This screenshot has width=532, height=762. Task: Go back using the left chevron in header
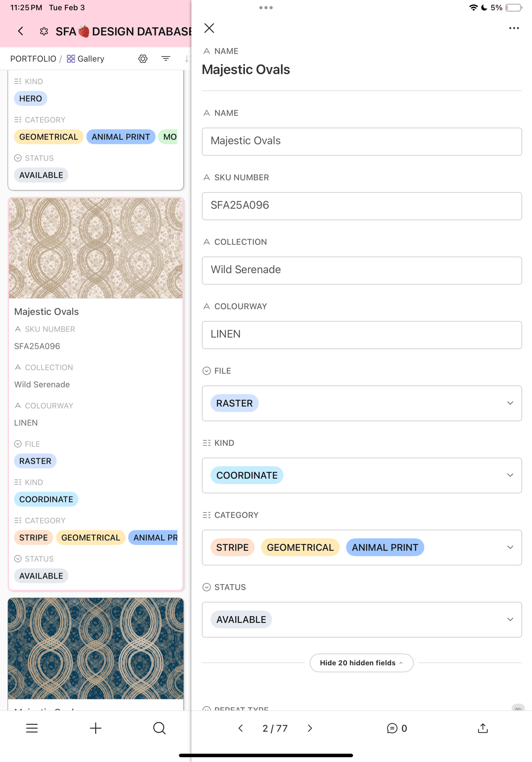(21, 31)
